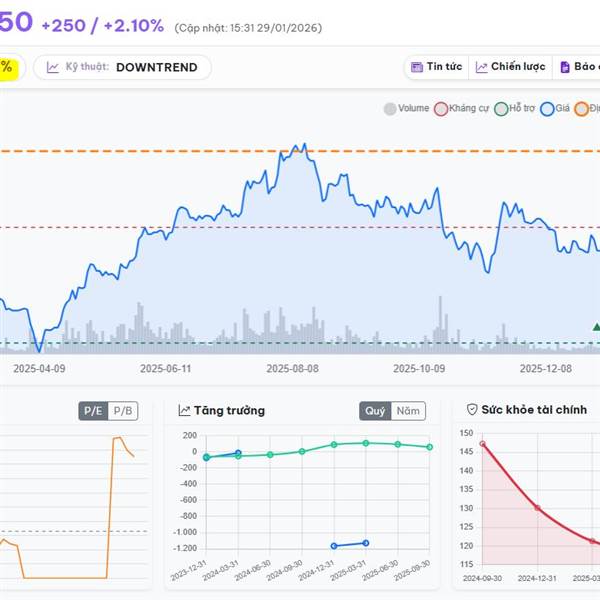The image size is (600, 600).
Task: Click the orange legend circle marker
Action: [x=582, y=108]
